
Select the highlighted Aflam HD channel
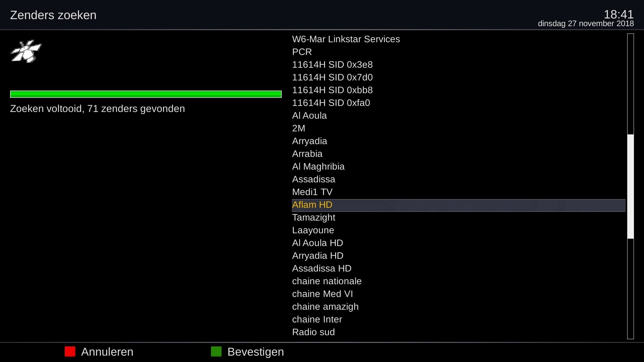pyautogui.click(x=312, y=205)
